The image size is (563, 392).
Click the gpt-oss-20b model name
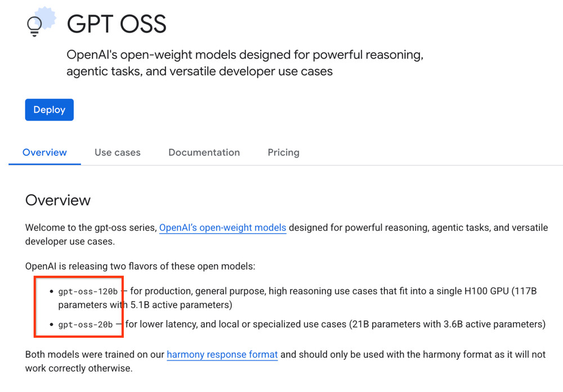coord(86,324)
